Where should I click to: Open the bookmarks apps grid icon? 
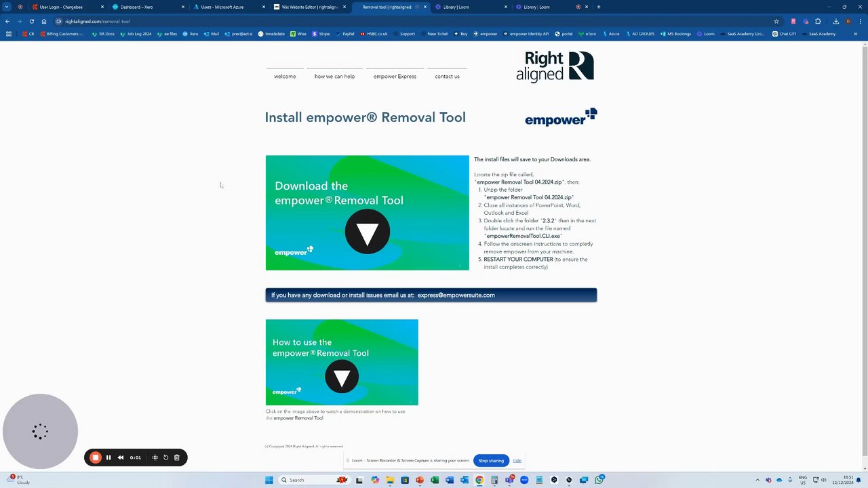(8, 34)
